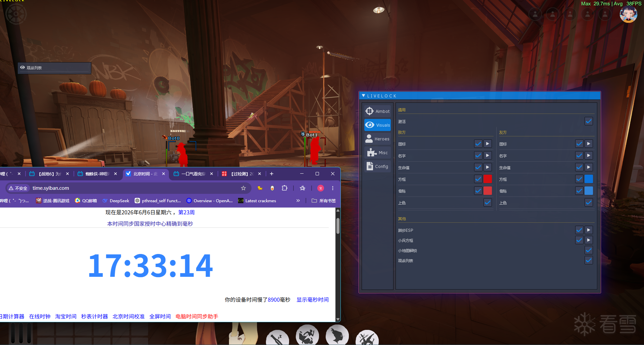Toggle the 敌方 方框 checkbox

point(478,179)
